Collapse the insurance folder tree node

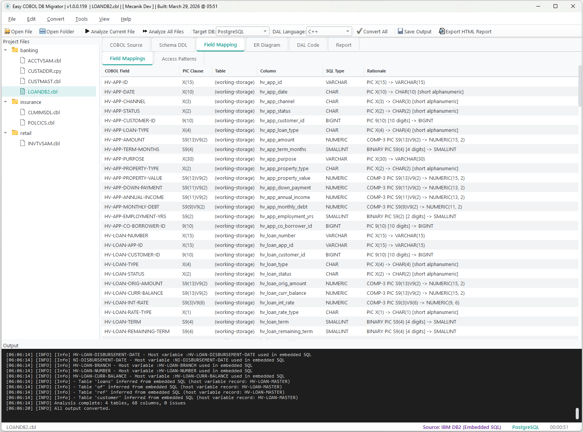6,102
